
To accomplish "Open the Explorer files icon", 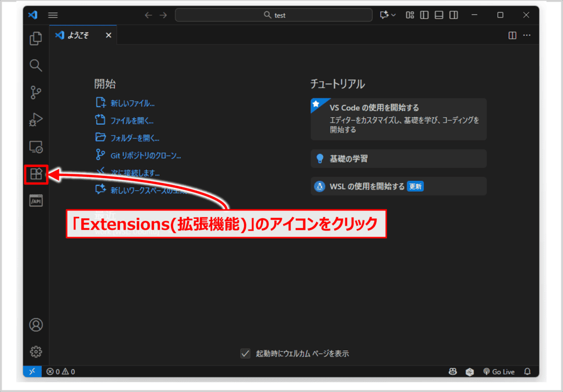I will pyautogui.click(x=36, y=38).
